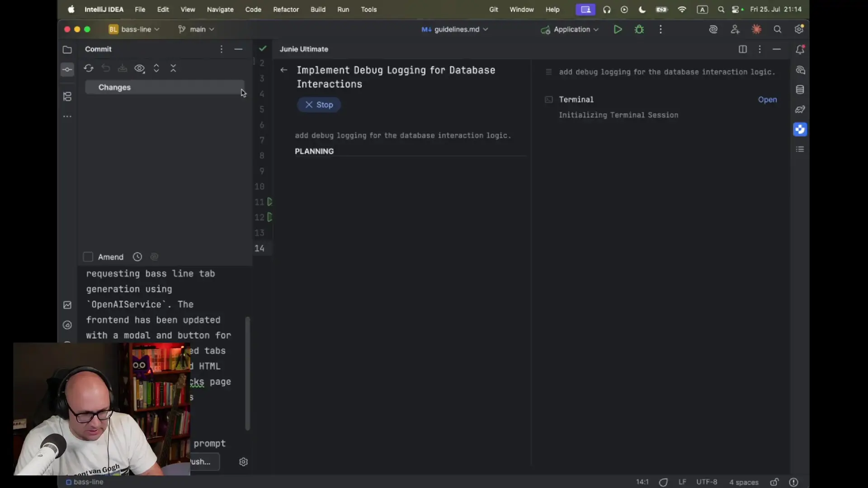
Task: Toggle Junie split view icon
Action: coord(743,49)
